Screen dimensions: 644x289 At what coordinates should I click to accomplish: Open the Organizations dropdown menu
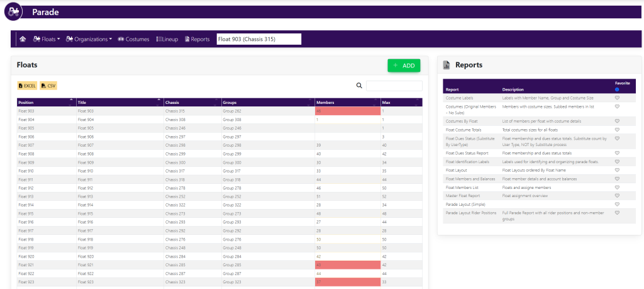89,39
